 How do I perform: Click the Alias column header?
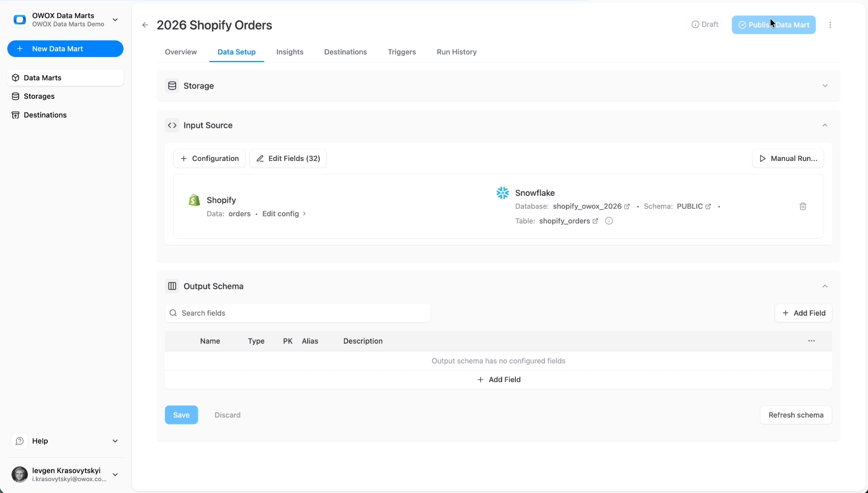[310, 341]
